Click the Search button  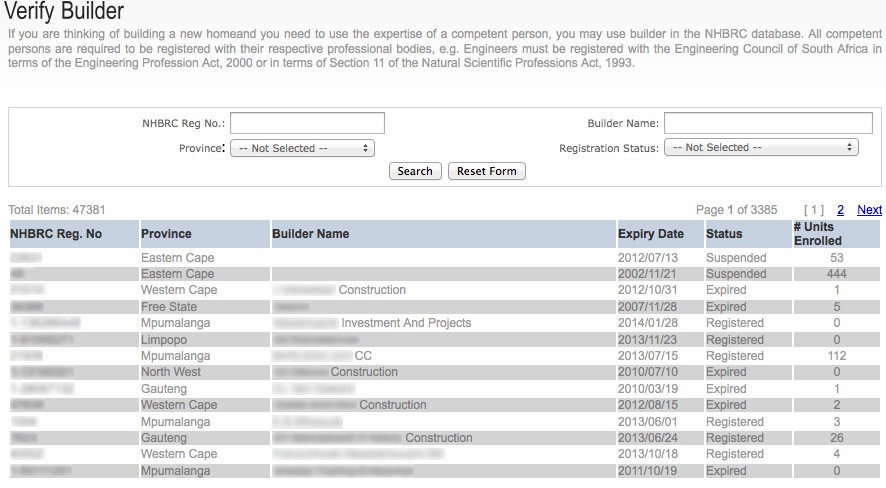(415, 171)
